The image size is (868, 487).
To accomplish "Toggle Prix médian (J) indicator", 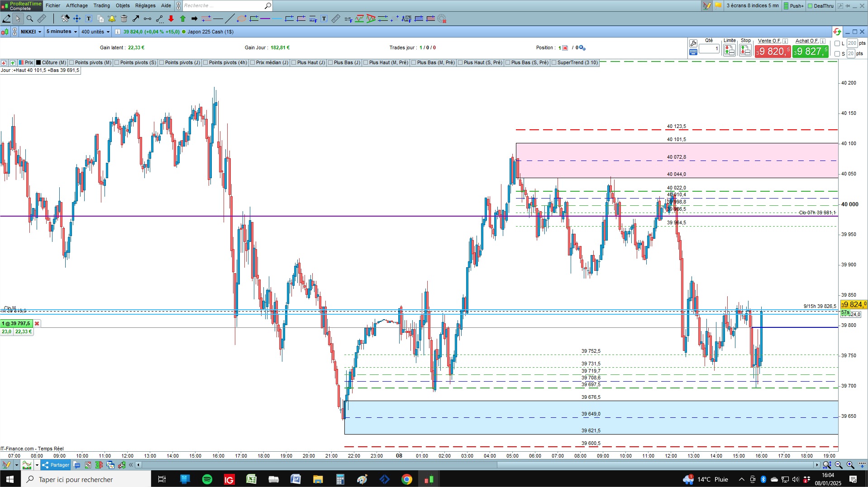I will pos(269,62).
